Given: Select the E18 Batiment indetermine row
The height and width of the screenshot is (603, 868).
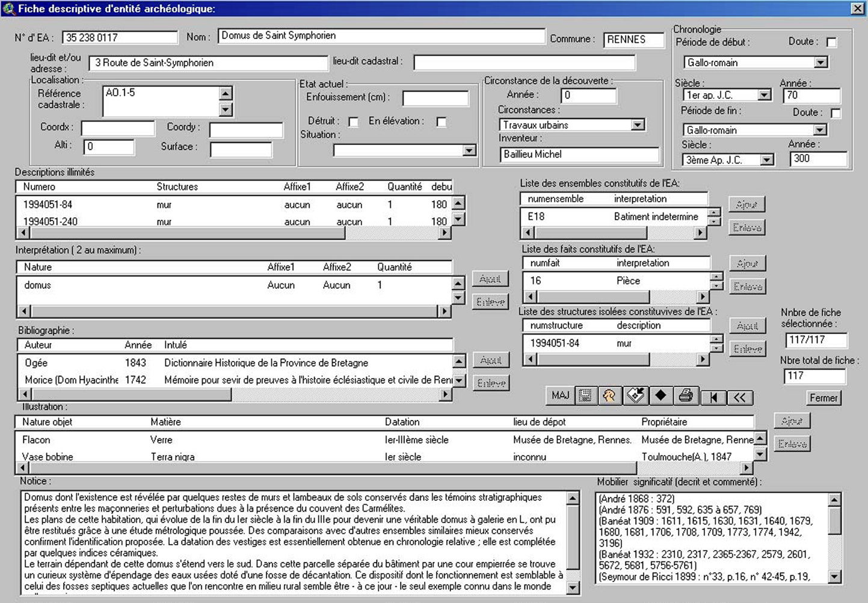Looking at the screenshot, I should (x=614, y=217).
